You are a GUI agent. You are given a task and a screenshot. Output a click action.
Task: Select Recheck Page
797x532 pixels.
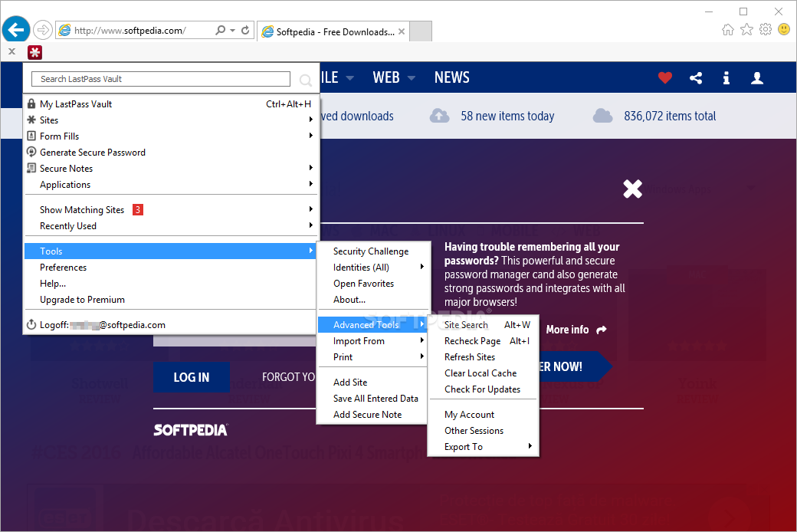(x=484, y=341)
